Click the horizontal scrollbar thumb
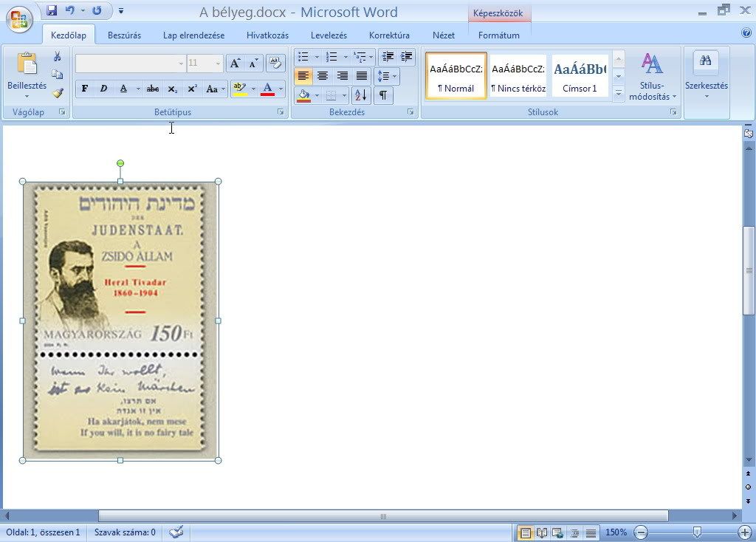The height and width of the screenshot is (542, 756). (383, 516)
